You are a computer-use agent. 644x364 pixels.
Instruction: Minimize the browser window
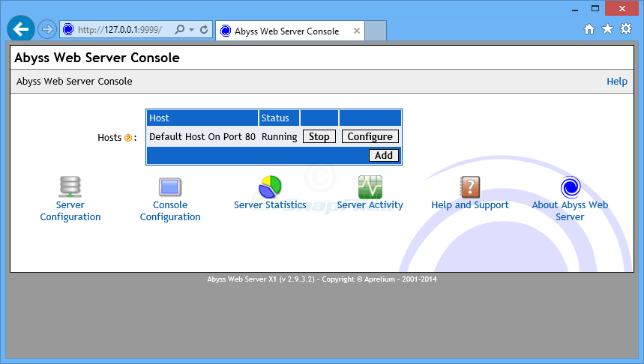[575, 9]
